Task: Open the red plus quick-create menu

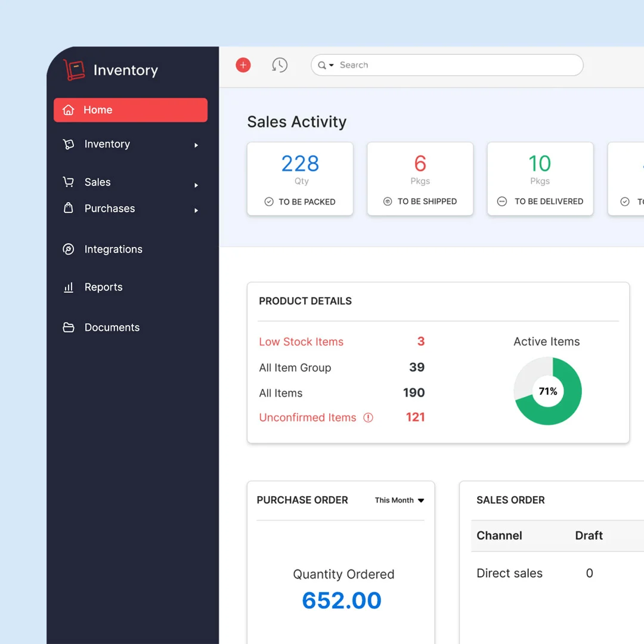Action: coord(243,65)
